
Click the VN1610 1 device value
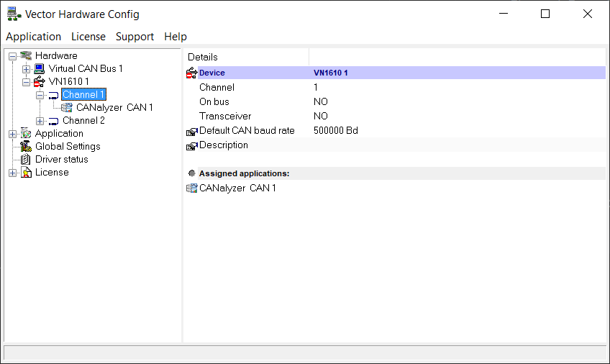(x=331, y=73)
